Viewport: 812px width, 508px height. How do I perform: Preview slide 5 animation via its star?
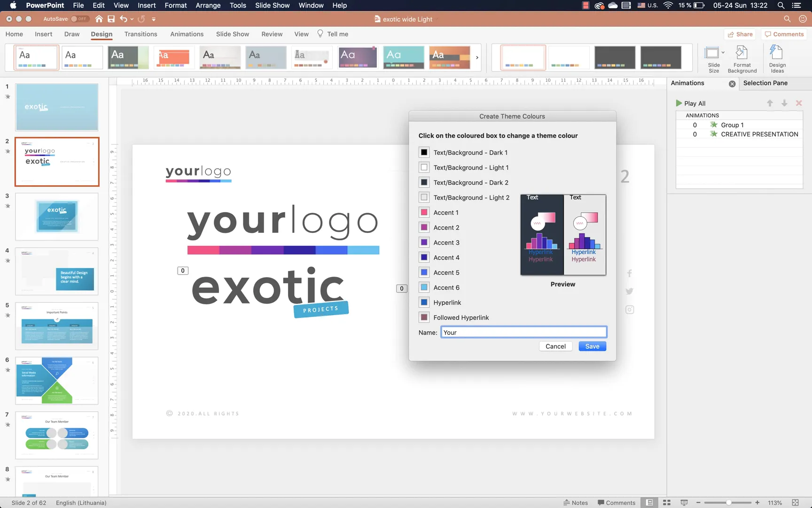8,316
